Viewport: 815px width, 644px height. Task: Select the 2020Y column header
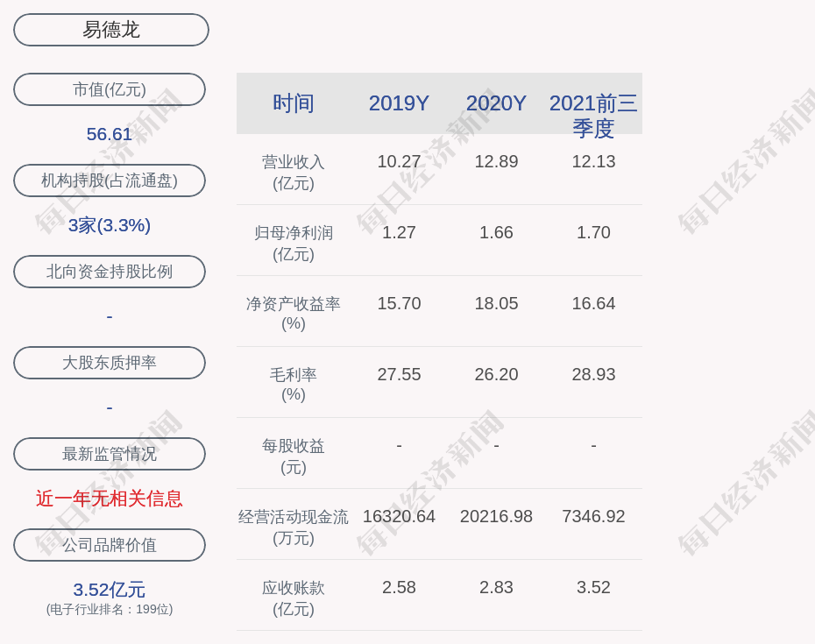click(x=496, y=103)
